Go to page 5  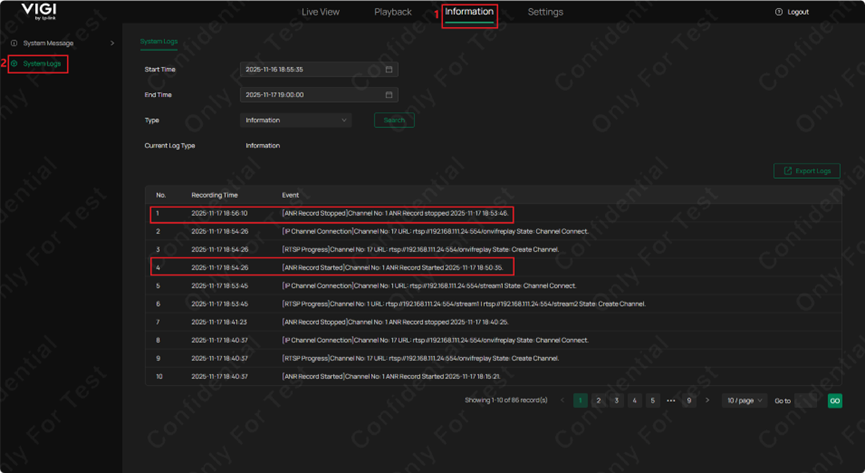coord(653,401)
